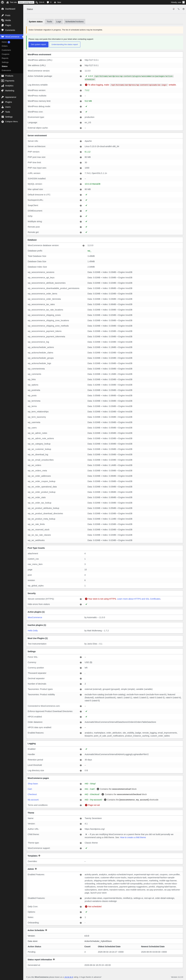Viewport: 186px width, 980px height.
Task: Click help icon next to Templates heading
Action: coord(39,856)
